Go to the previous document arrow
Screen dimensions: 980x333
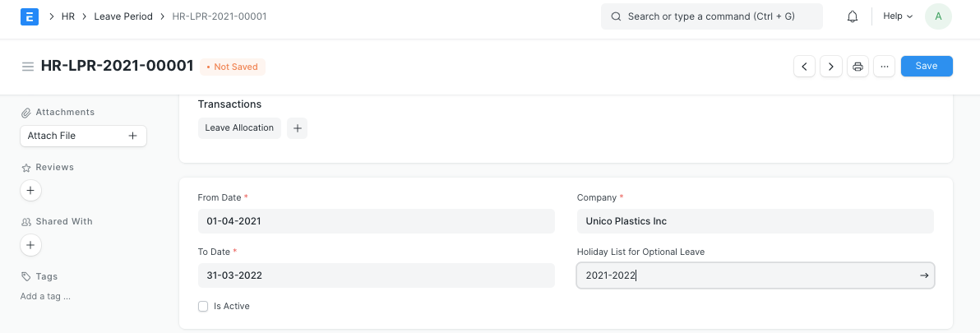pos(804,67)
